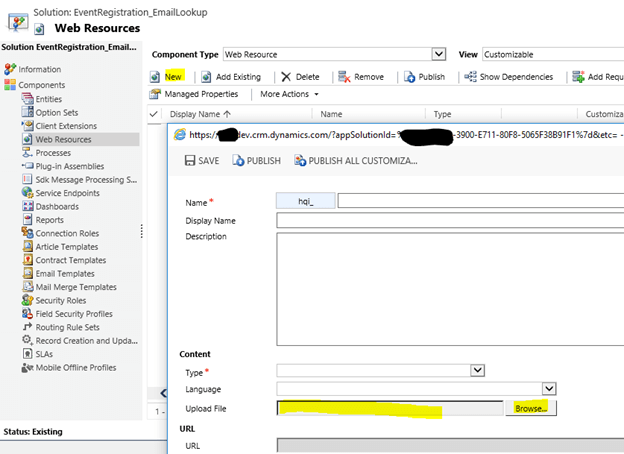
Task: Click into the Name text field
Action: (481, 201)
